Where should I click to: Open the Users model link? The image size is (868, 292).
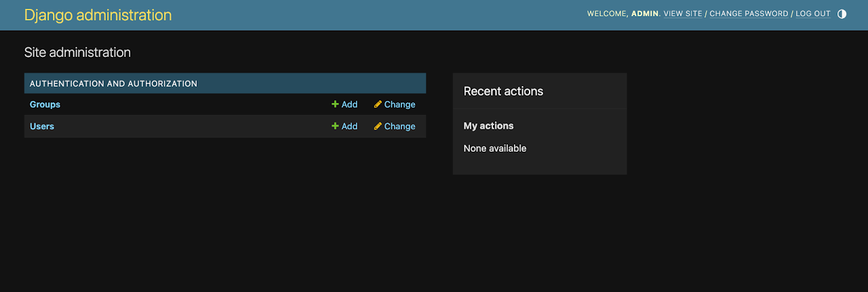[x=42, y=126]
